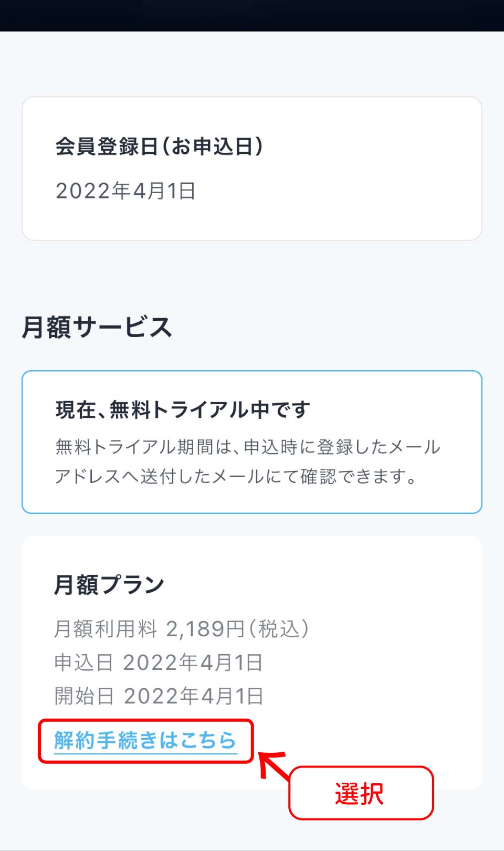Click the 月額利用料 label
504x851 pixels.
click(x=106, y=628)
